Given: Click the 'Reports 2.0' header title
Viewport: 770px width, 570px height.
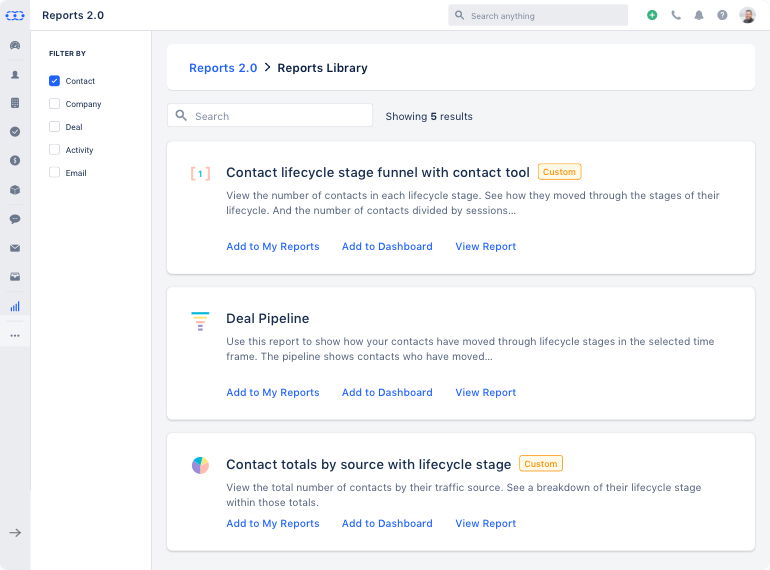Looking at the screenshot, I should click(73, 15).
